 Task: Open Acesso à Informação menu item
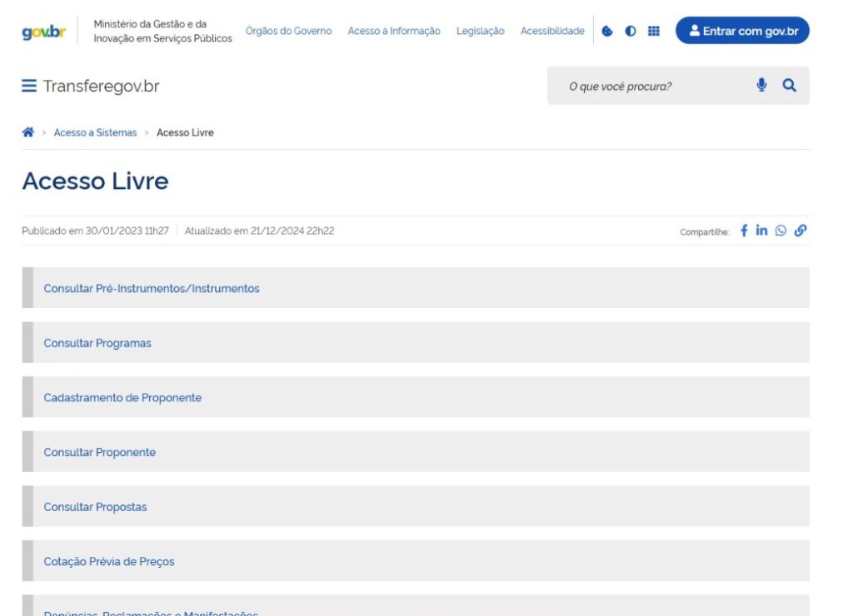[394, 31]
